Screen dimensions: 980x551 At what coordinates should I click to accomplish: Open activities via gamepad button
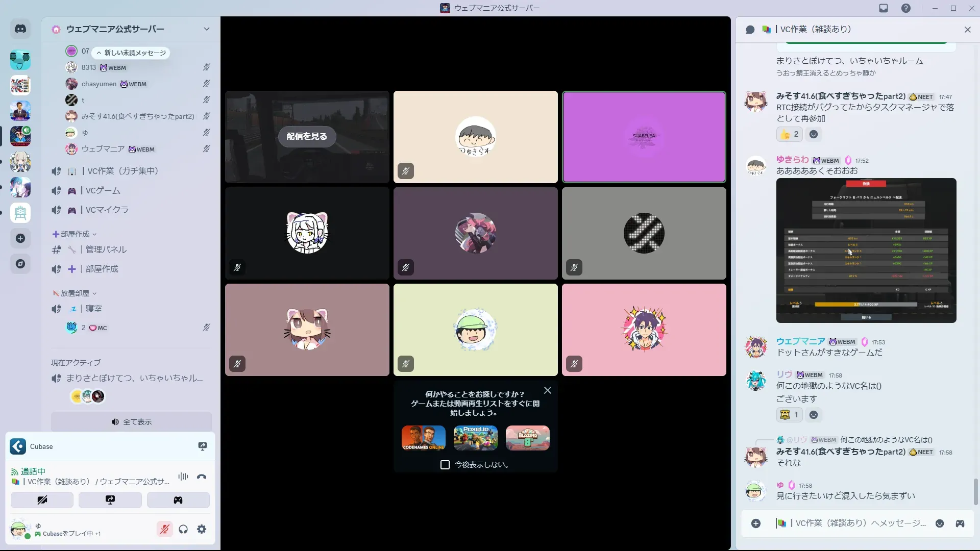click(x=178, y=500)
